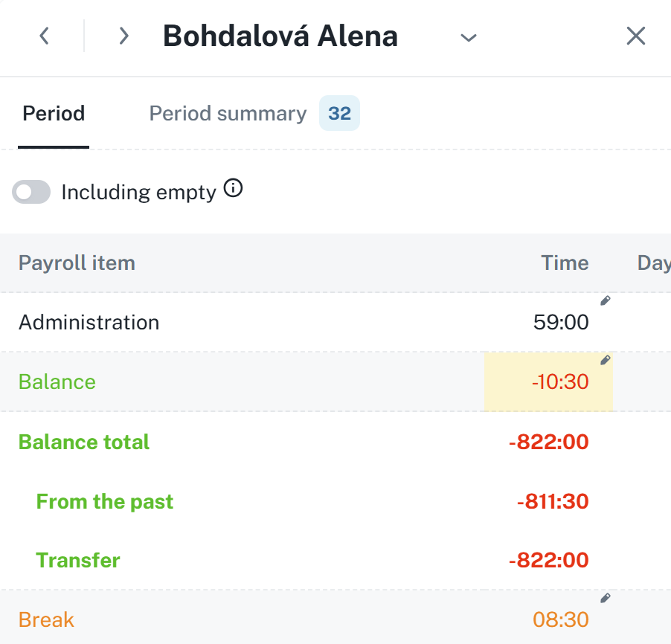Switch to the Period tab
This screenshot has width=671, height=644.
click(x=54, y=114)
